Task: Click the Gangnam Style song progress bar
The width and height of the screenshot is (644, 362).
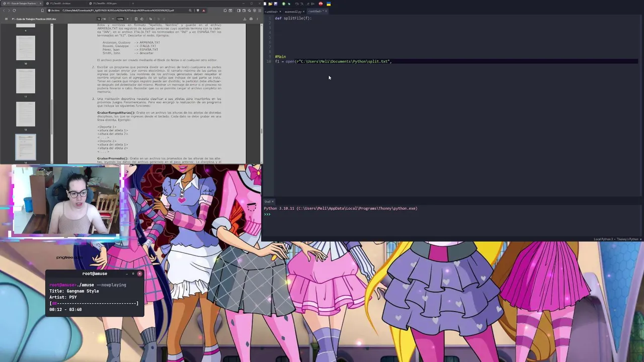Action: click(94, 303)
